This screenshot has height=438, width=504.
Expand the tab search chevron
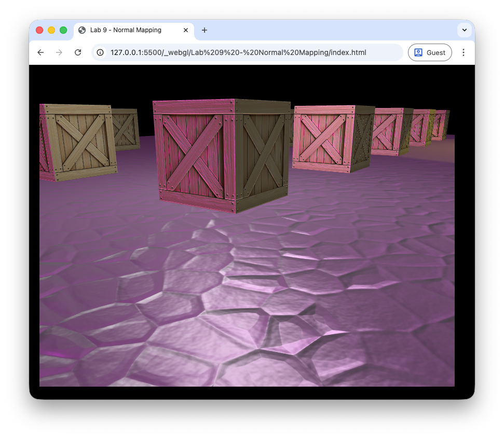tap(464, 30)
